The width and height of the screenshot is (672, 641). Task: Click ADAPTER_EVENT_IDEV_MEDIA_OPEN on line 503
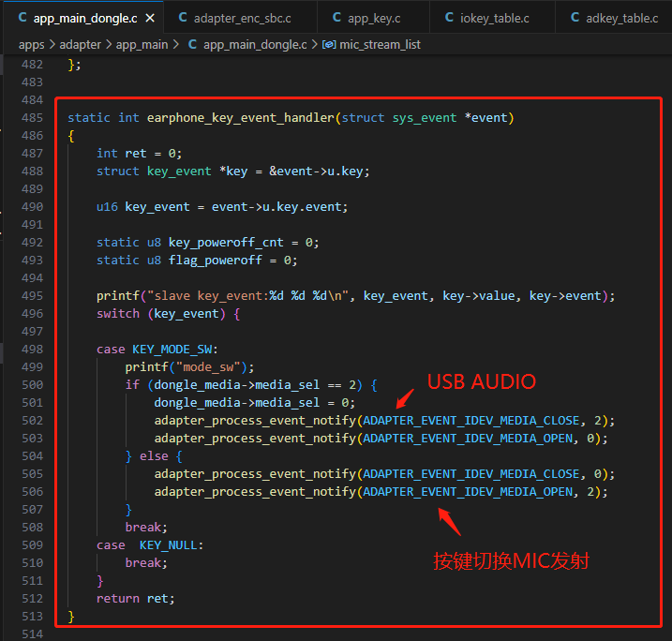(468, 439)
